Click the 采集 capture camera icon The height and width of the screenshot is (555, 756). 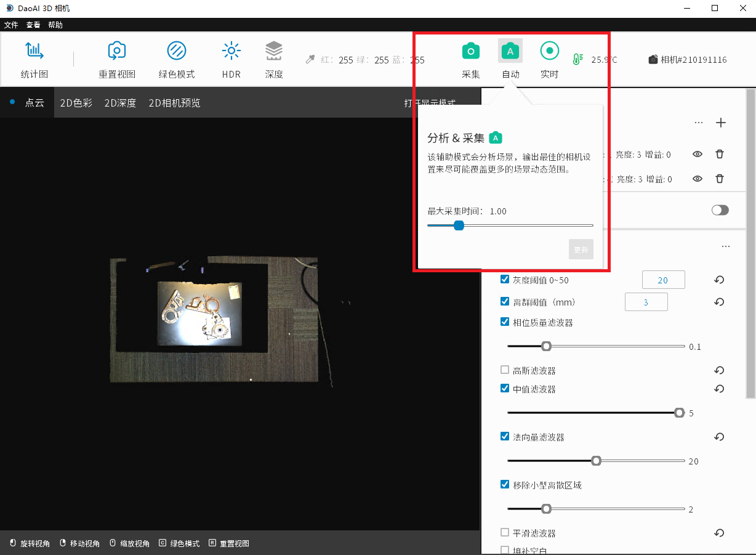pyautogui.click(x=471, y=51)
